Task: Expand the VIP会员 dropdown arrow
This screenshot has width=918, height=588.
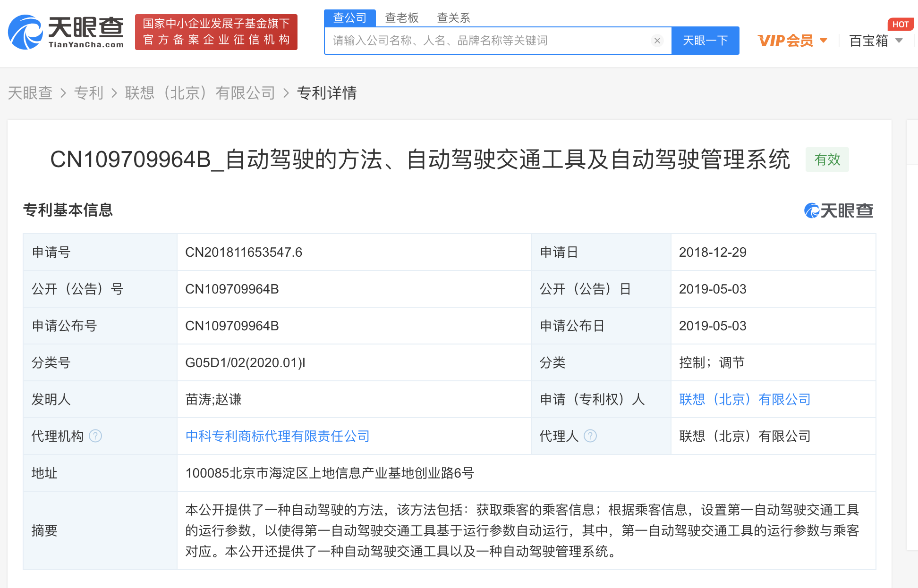Action: tap(824, 41)
